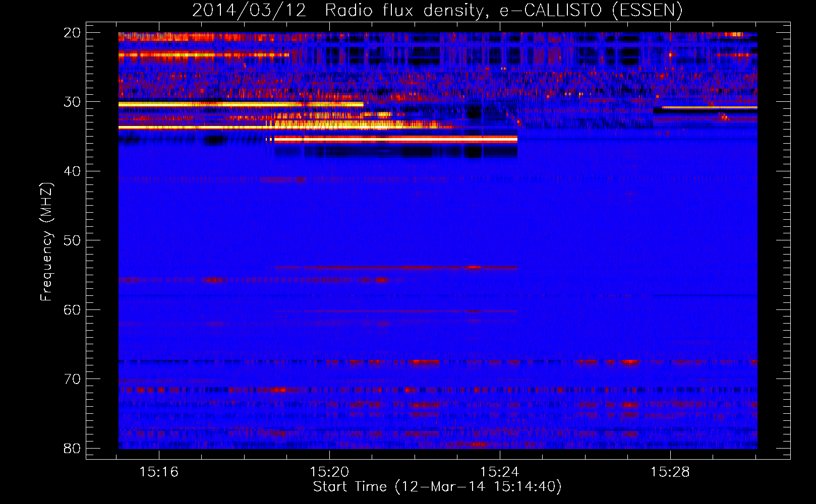Click the '15:20' time tick label
Screen dimensions: 816x504
[x=329, y=472]
